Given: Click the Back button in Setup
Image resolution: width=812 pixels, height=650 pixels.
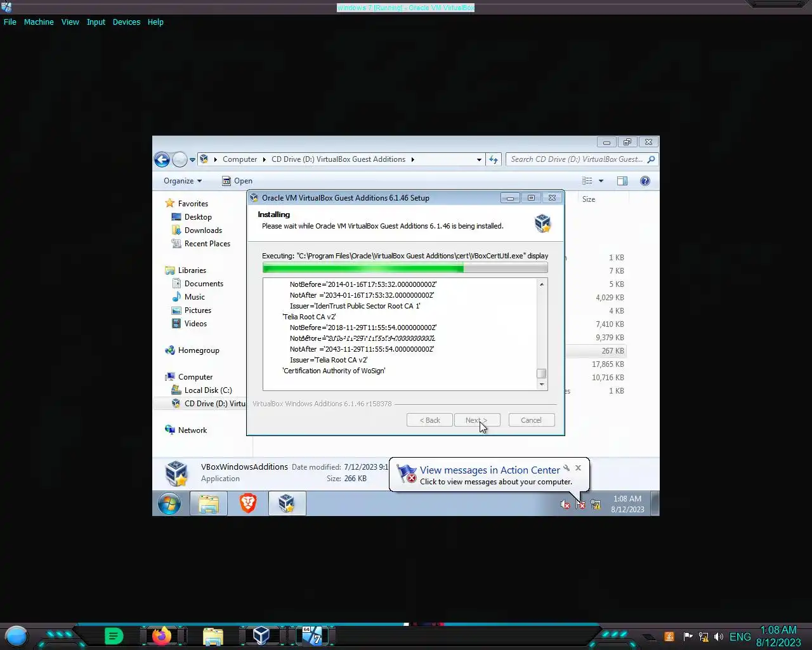Looking at the screenshot, I should point(429,420).
